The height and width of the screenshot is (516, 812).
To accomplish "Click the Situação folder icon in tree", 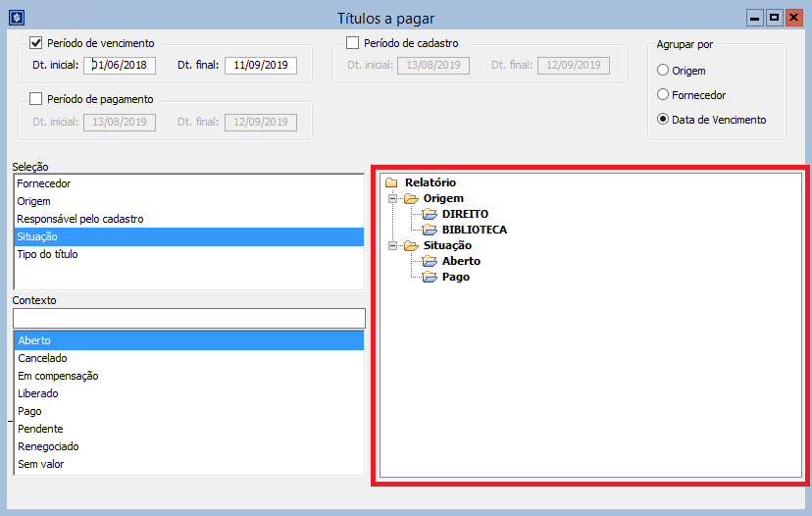I will click(410, 245).
